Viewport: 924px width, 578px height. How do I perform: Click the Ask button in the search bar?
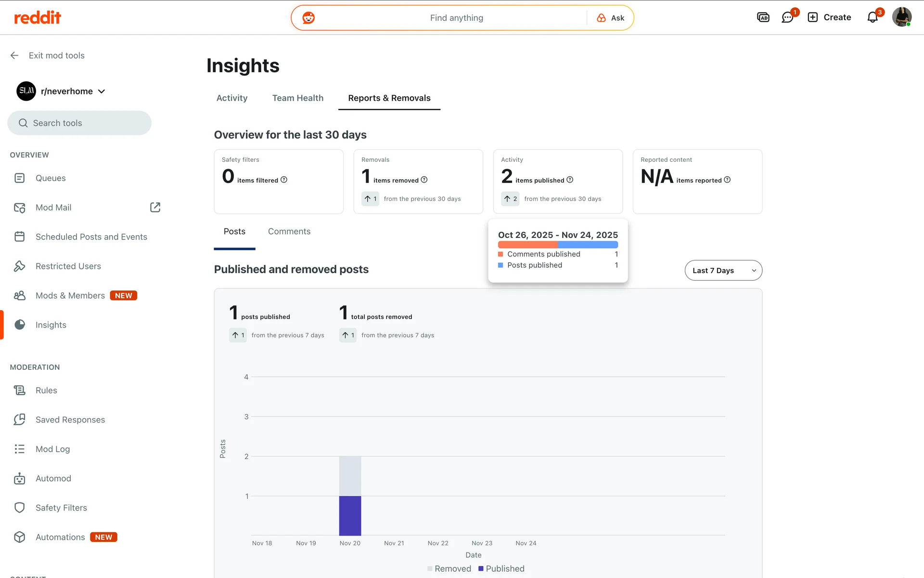click(611, 18)
